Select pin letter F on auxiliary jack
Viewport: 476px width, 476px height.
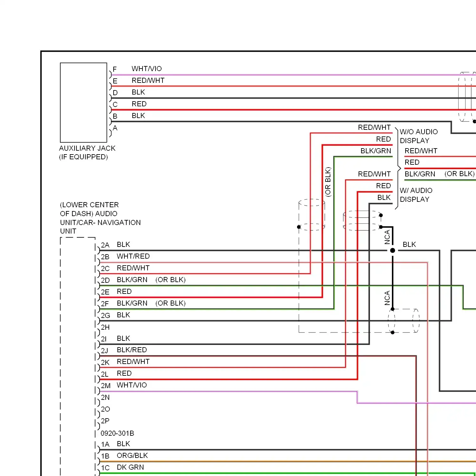[x=115, y=69]
